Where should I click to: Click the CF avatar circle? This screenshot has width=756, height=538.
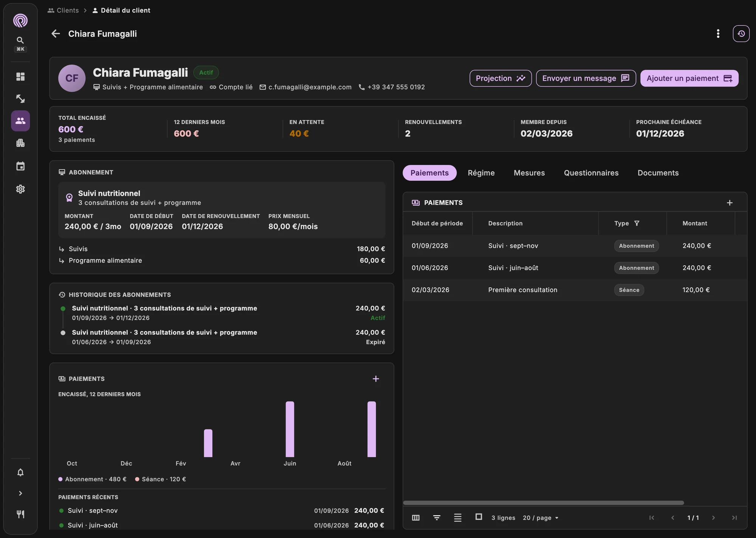[72, 78]
